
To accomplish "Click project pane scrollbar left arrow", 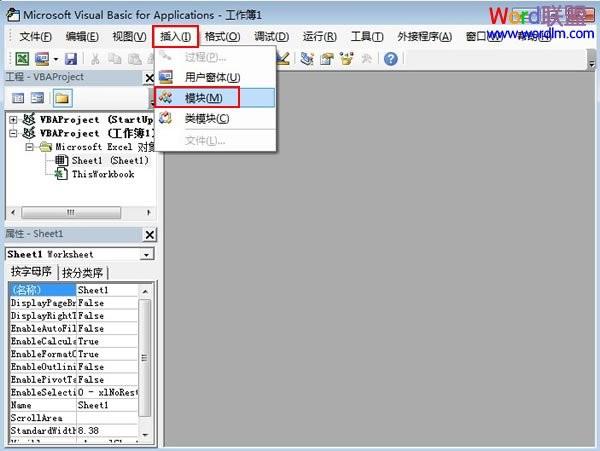I will coord(13,212).
